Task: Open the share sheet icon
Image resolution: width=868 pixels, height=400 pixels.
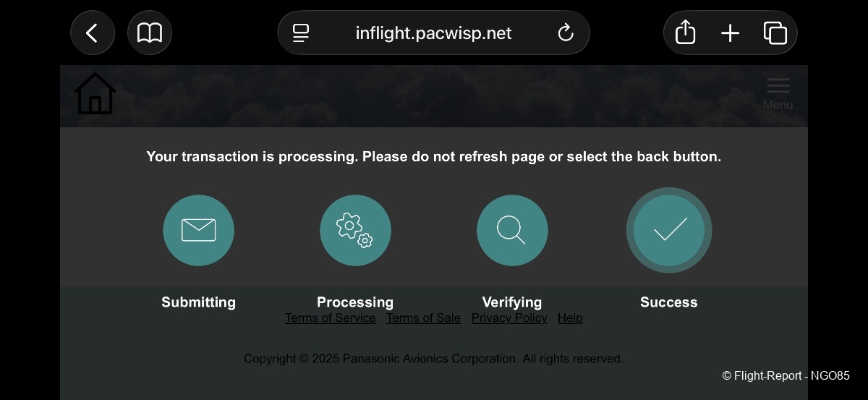Action: click(x=685, y=33)
